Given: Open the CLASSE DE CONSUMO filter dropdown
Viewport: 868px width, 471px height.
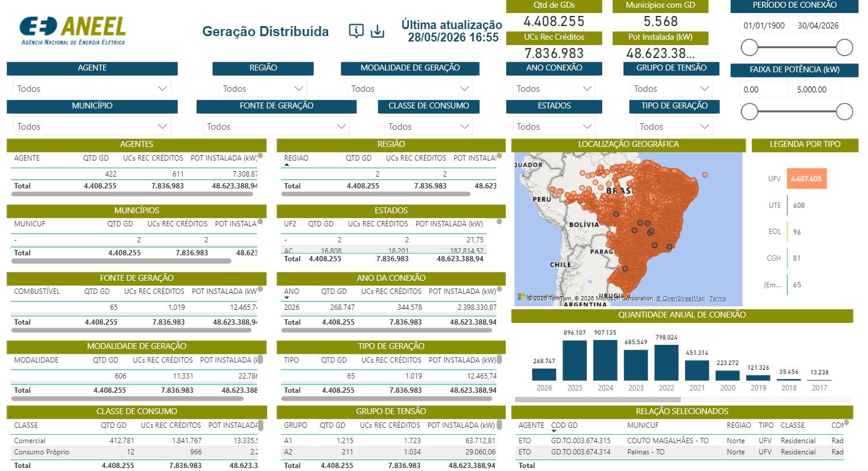Looking at the screenshot, I should point(429,127).
